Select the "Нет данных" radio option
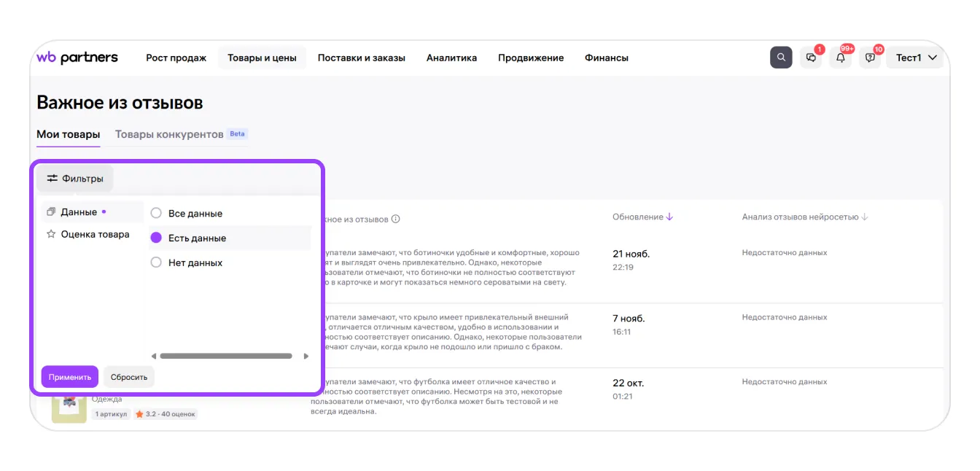980x471 pixels. tap(156, 262)
